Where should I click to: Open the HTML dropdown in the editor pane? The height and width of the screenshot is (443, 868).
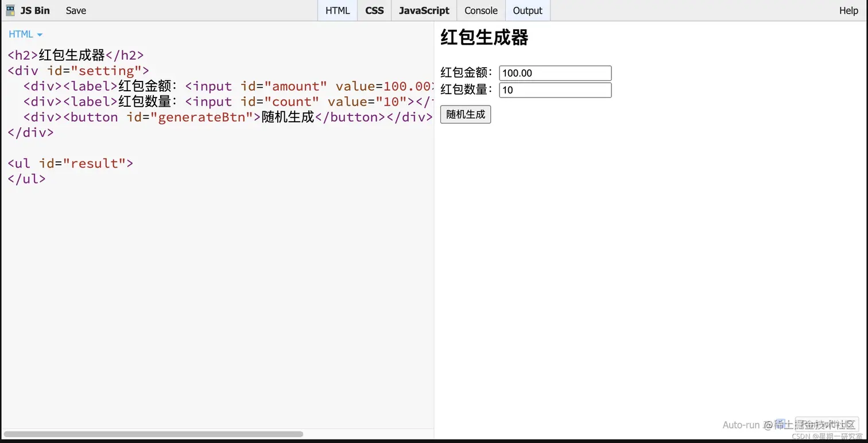pyautogui.click(x=25, y=34)
